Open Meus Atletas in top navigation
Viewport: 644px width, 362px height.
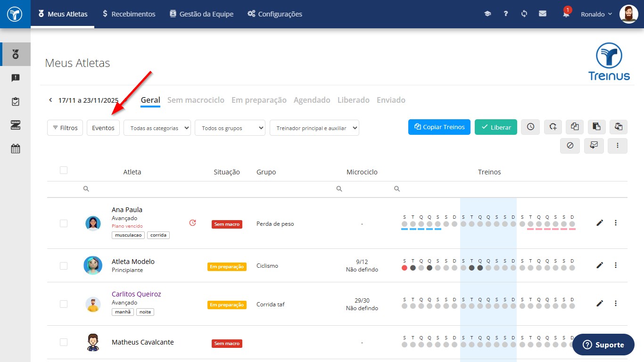click(x=63, y=14)
